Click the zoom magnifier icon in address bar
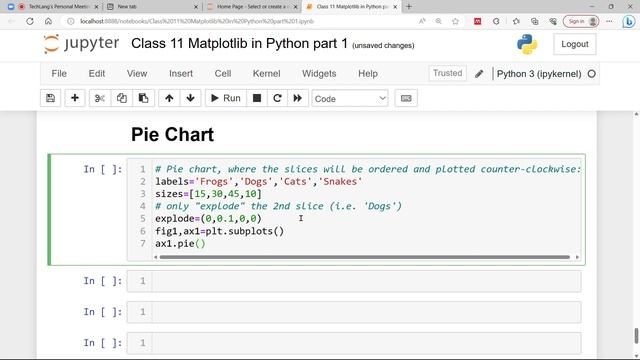 pyautogui.click(x=438, y=21)
